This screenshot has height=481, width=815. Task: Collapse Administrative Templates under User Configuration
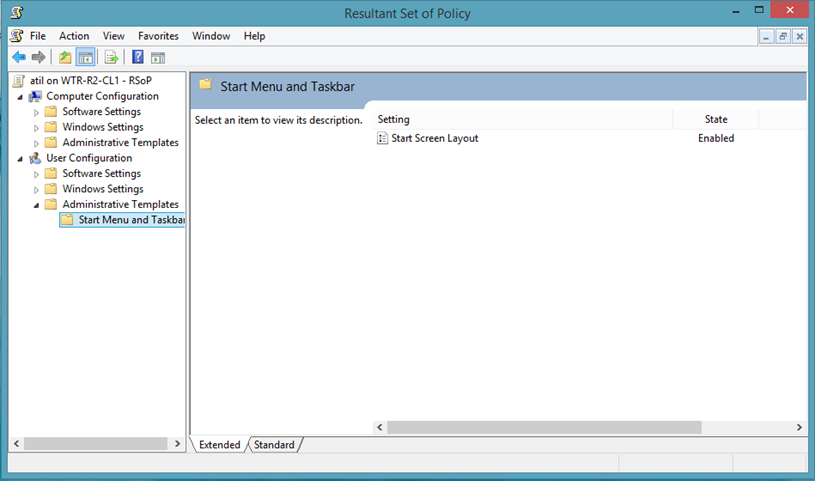(36, 205)
